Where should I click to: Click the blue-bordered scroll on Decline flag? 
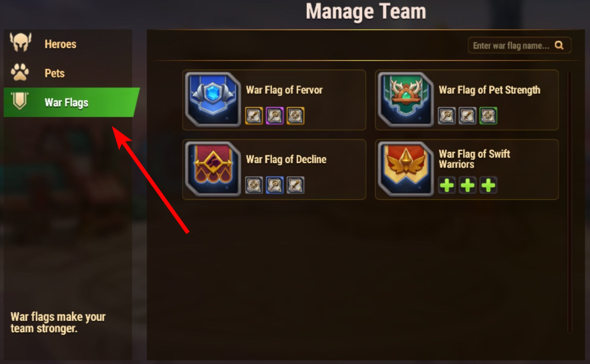coord(275,185)
